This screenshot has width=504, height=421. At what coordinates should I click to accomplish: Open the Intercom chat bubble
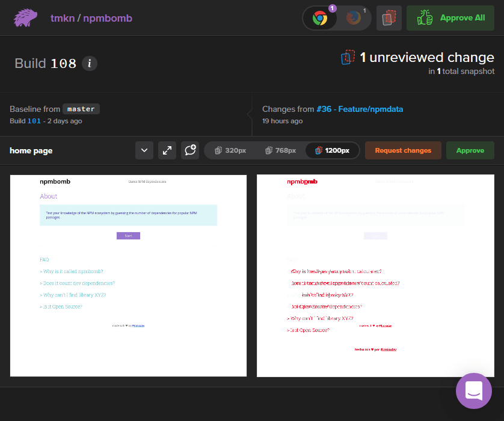click(x=474, y=391)
